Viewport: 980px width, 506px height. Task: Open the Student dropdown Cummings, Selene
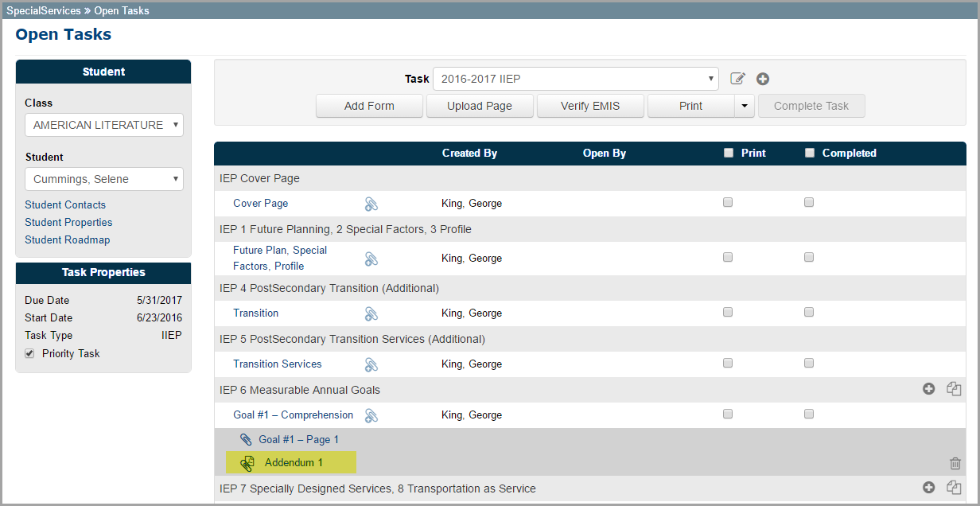click(x=104, y=179)
